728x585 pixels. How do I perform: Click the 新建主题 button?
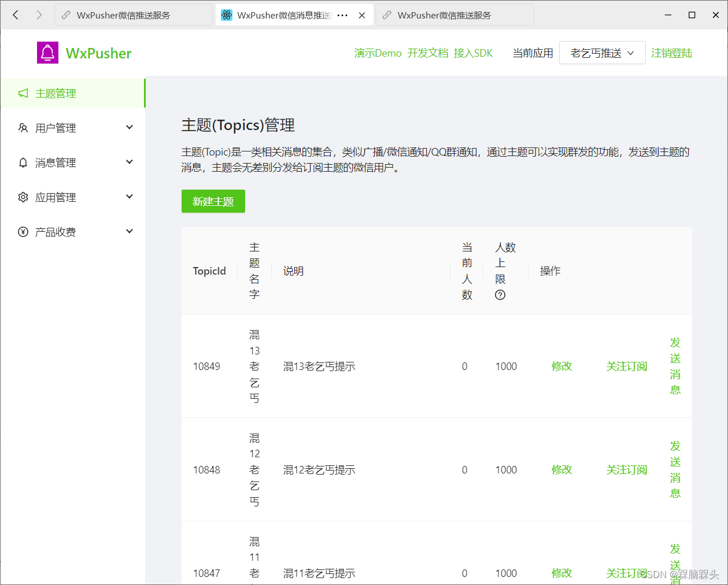pyautogui.click(x=213, y=201)
